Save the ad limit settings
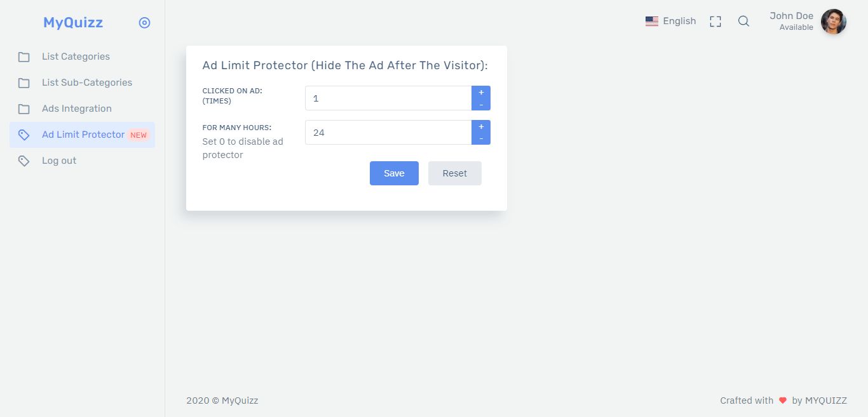The image size is (868, 417). [394, 173]
